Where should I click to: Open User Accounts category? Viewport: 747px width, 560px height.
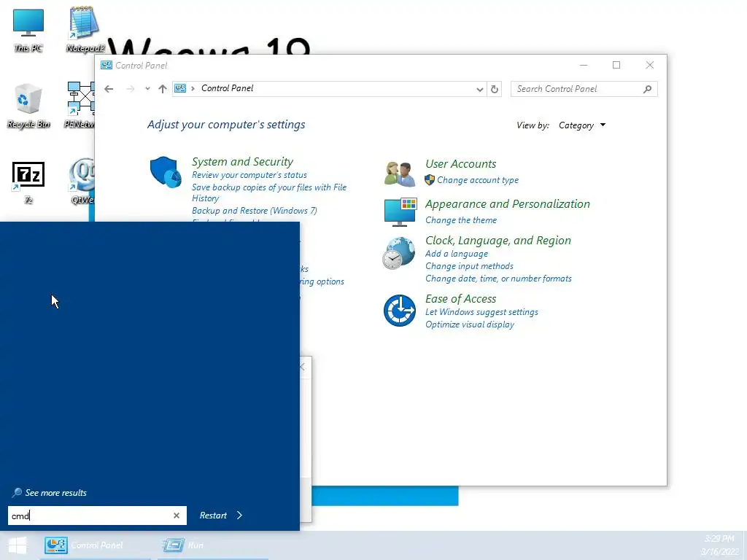tap(461, 164)
